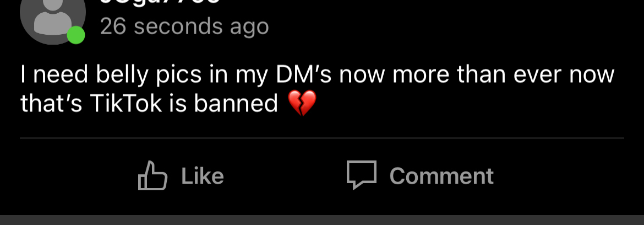Click the "26 seconds ago" timestamp

point(184,27)
